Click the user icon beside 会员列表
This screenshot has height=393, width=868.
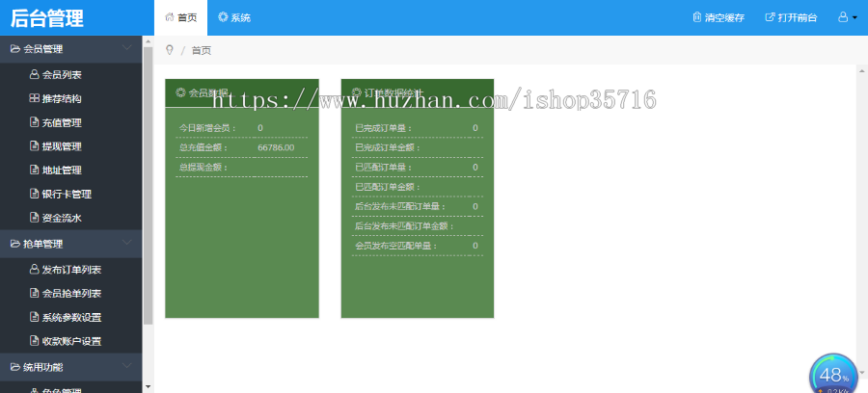35,74
